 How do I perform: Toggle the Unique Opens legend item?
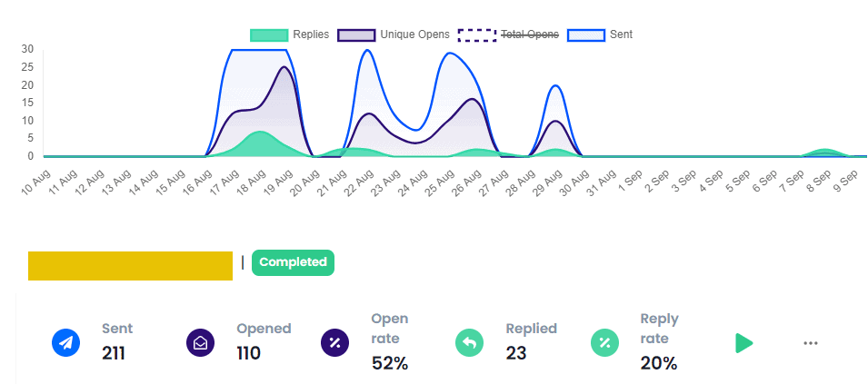click(x=393, y=34)
